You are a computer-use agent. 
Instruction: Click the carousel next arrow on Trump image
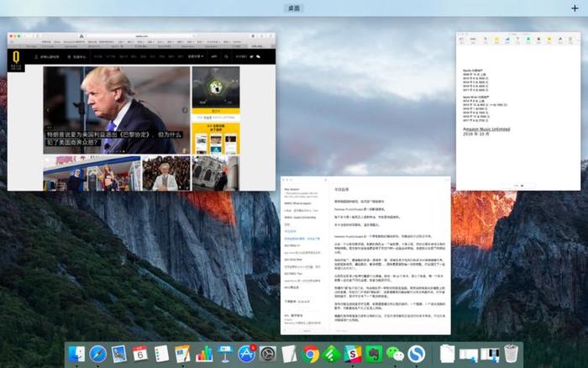point(185,110)
